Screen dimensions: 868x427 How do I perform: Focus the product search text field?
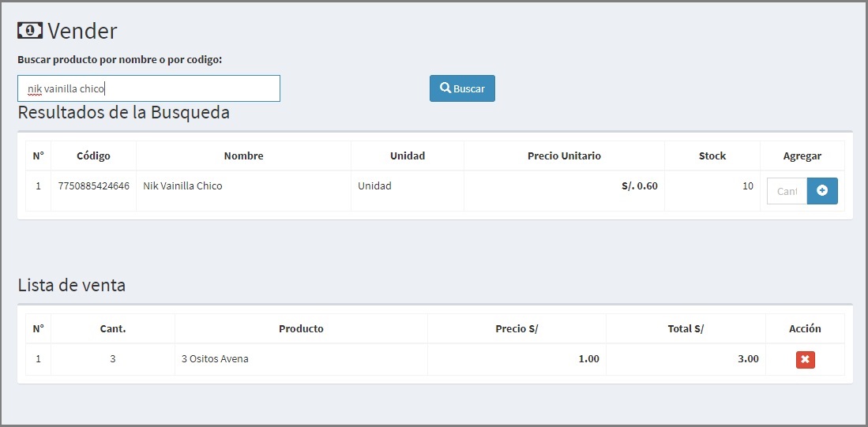click(x=149, y=88)
